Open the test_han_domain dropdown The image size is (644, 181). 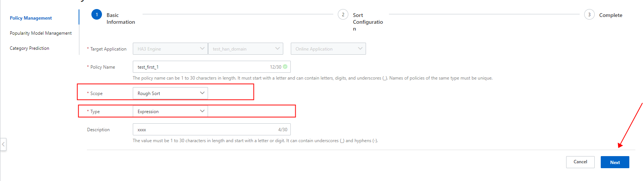(x=245, y=49)
